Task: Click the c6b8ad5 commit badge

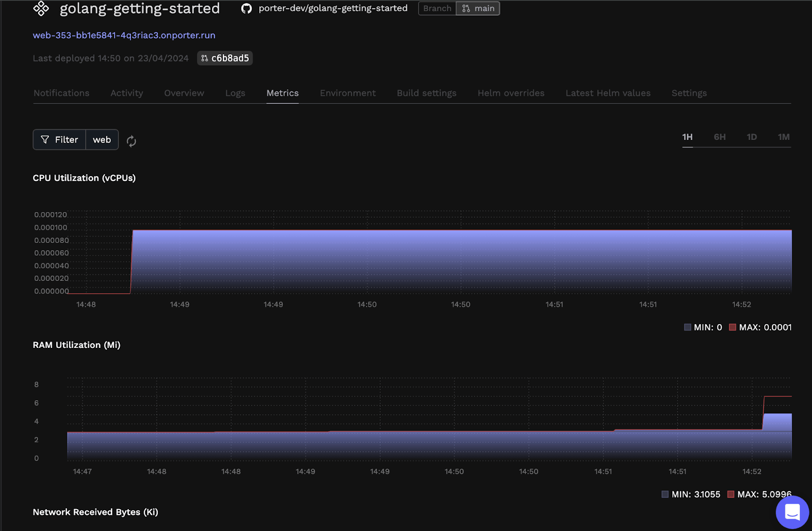Action: point(225,58)
